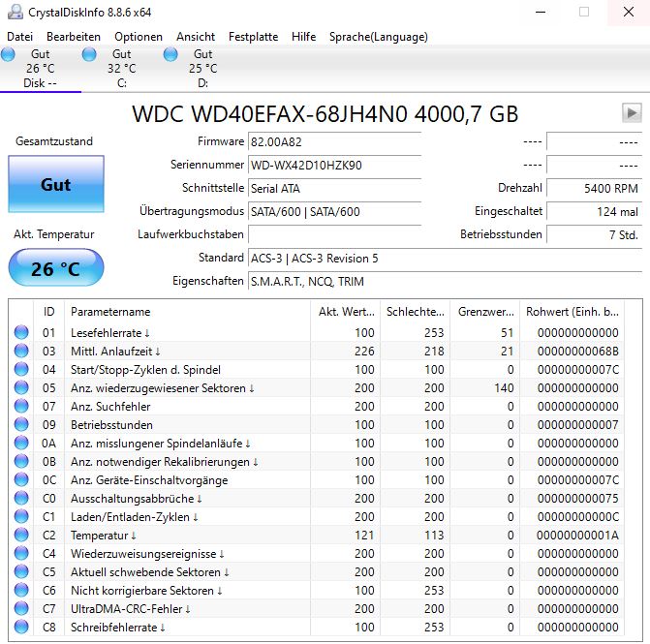This screenshot has width=650, height=644.
Task: Click the Betriebsstunden value 7 Std.
Action: click(x=594, y=234)
